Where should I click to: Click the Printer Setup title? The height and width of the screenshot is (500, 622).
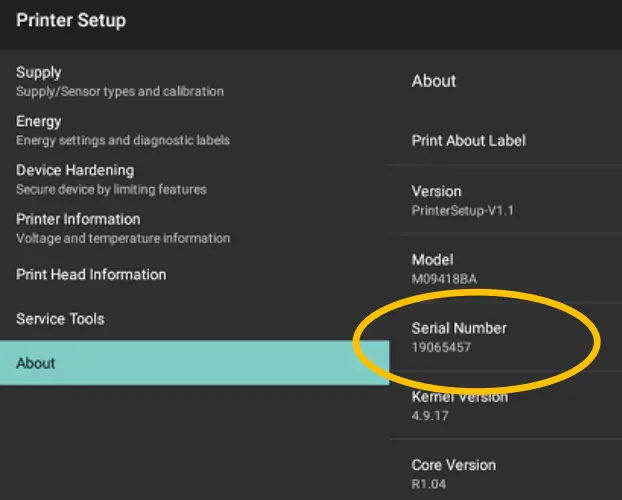[x=71, y=20]
